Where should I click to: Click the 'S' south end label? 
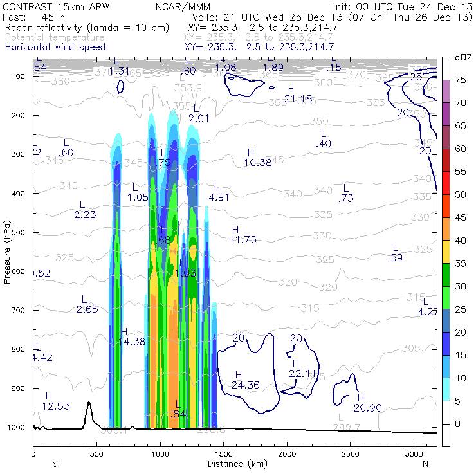(55, 464)
